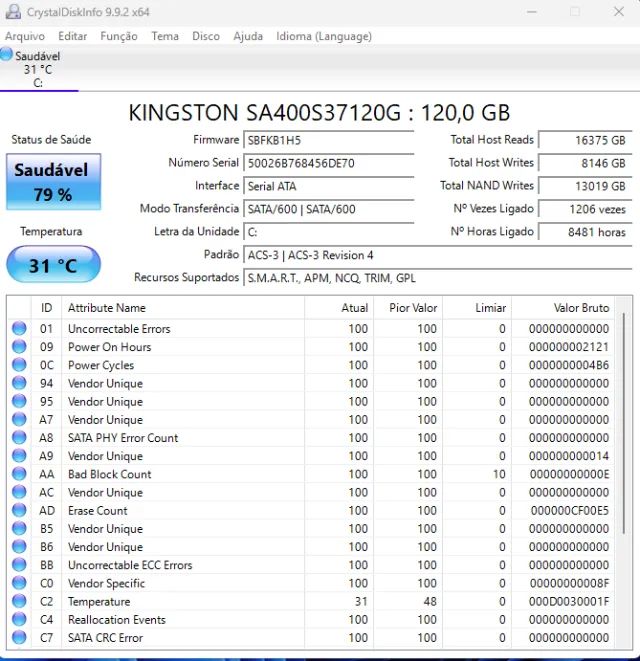Click status orb of attribute ID 95 row
640x661 pixels.
click(x=19, y=400)
